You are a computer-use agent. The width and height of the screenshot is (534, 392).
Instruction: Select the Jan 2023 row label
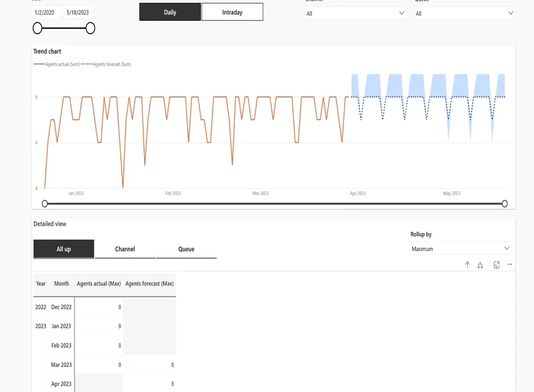(x=61, y=326)
